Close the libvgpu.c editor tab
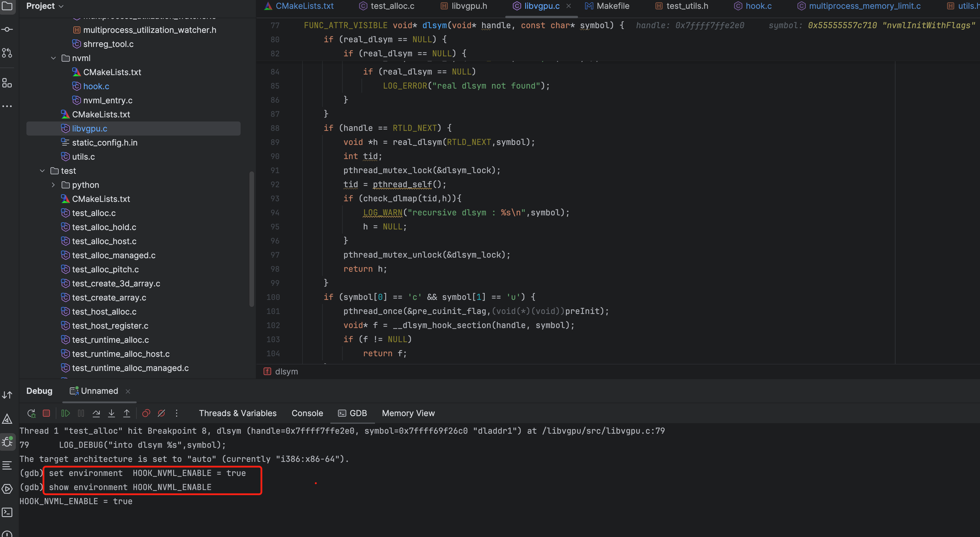The width and height of the screenshot is (980, 537). (568, 6)
